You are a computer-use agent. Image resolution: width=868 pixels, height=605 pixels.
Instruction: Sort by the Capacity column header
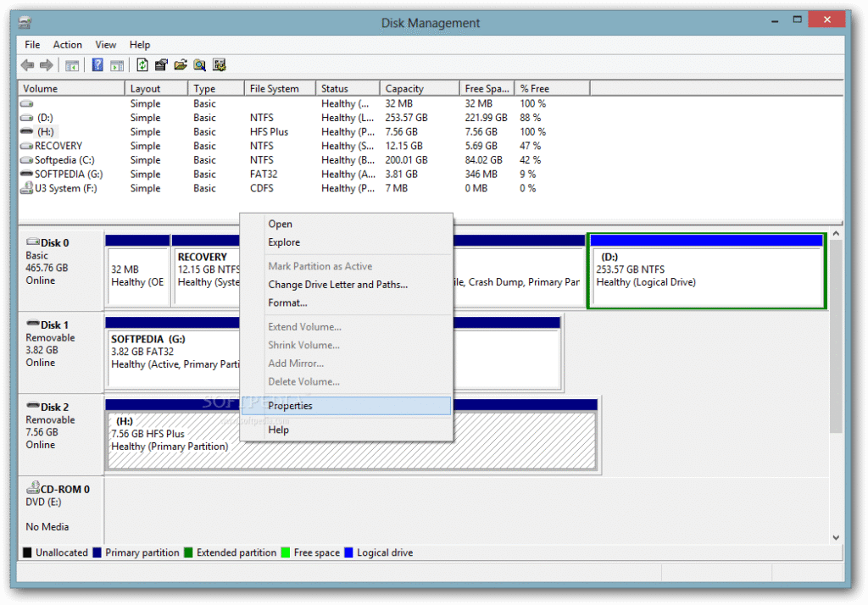(x=404, y=89)
